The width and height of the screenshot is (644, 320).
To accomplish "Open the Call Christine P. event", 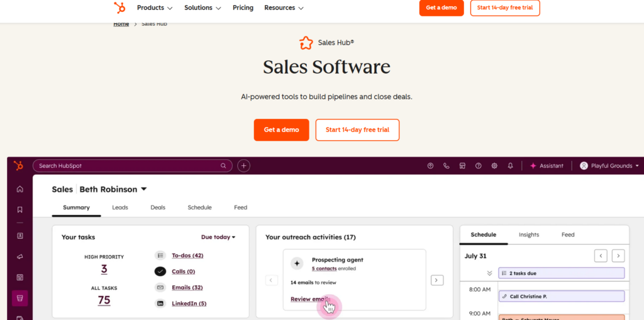I will point(562,297).
